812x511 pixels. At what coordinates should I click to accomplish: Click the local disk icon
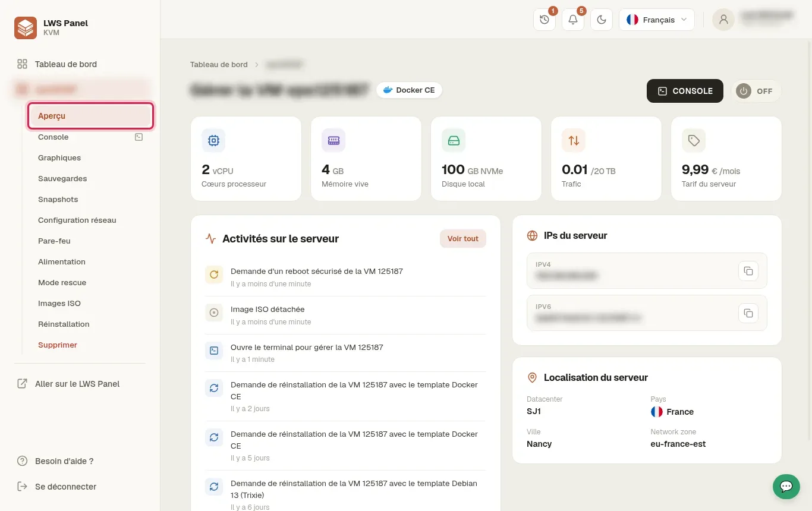[454, 140]
